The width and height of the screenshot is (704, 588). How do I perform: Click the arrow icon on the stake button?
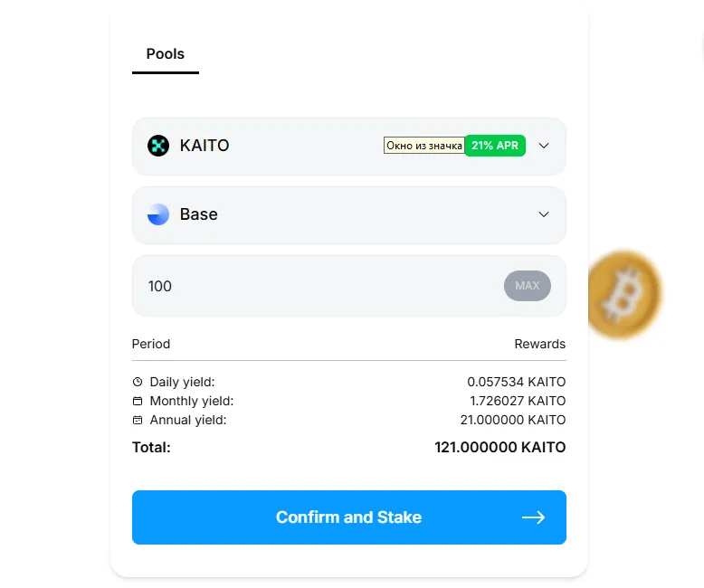click(533, 517)
